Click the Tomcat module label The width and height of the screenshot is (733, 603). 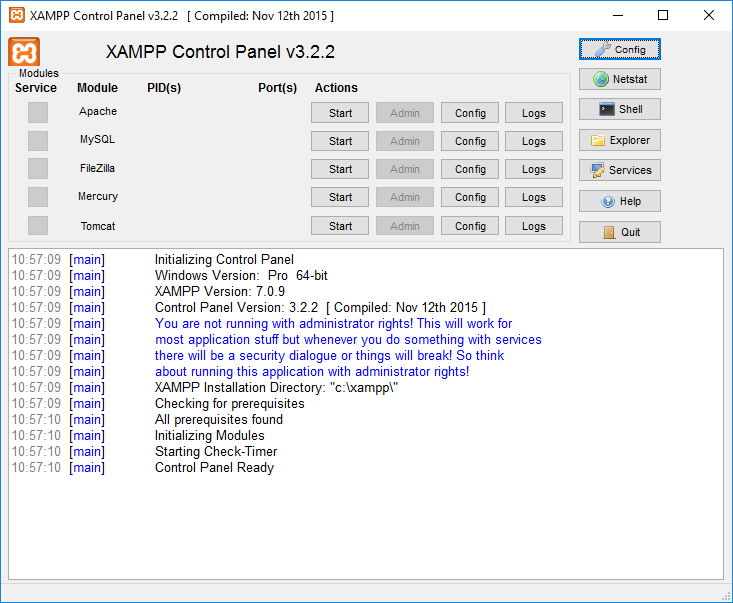point(98,226)
